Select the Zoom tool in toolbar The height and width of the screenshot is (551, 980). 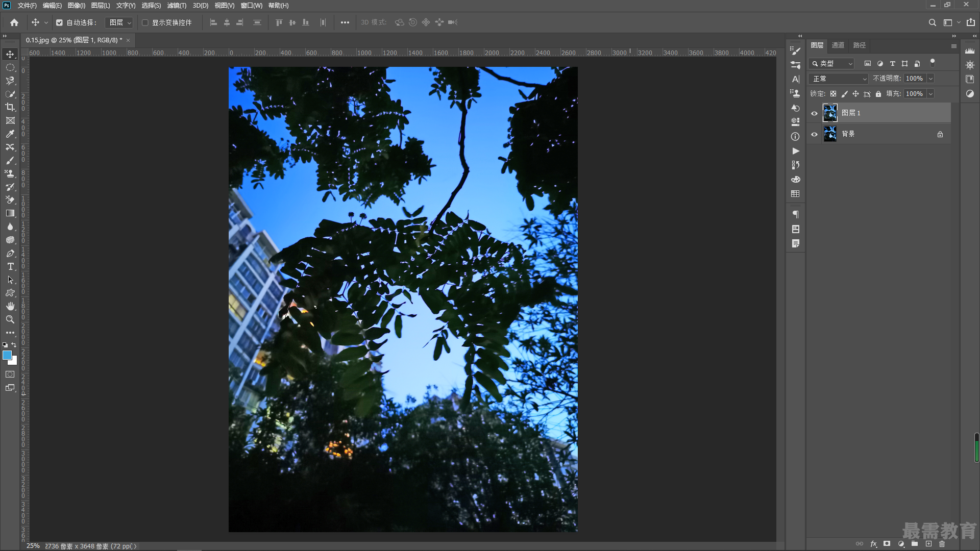pyautogui.click(x=10, y=319)
